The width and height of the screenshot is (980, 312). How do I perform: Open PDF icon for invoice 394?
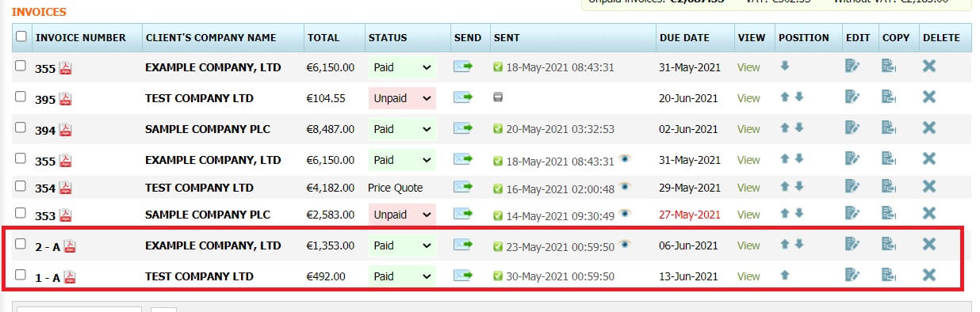coord(65,130)
